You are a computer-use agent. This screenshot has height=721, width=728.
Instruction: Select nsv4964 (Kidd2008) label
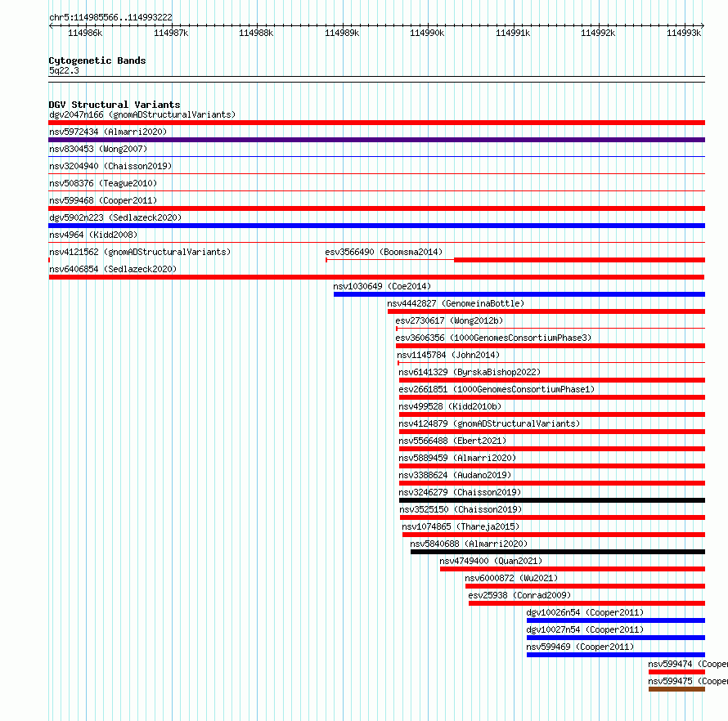coord(93,235)
